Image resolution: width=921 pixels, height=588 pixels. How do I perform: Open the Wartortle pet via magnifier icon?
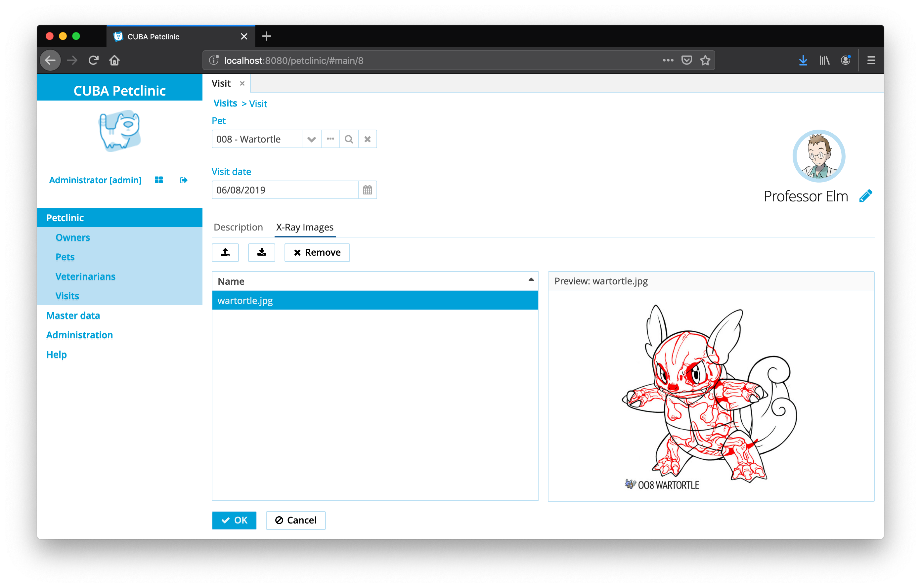[x=349, y=139]
